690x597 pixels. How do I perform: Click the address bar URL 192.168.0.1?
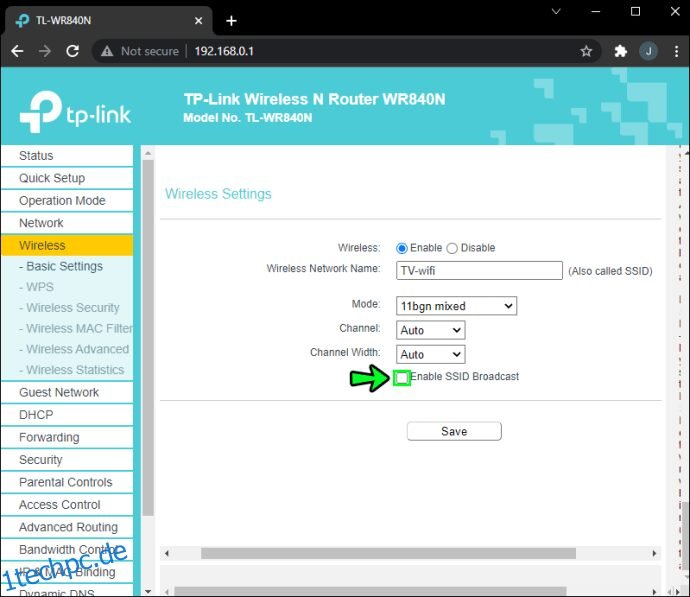224,51
